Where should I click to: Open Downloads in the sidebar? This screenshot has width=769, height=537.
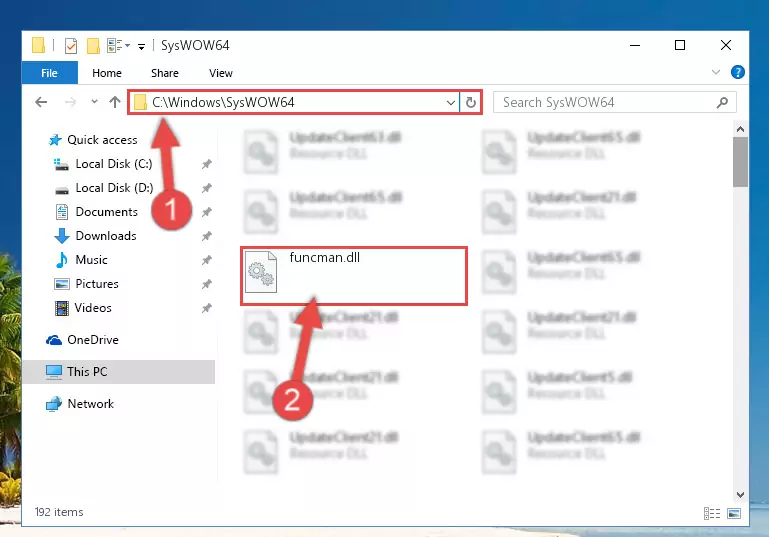106,236
